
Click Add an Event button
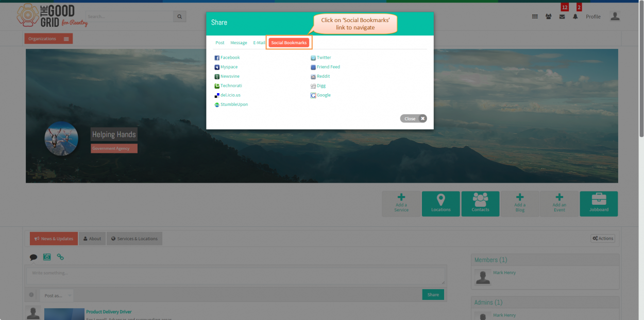(x=560, y=204)
